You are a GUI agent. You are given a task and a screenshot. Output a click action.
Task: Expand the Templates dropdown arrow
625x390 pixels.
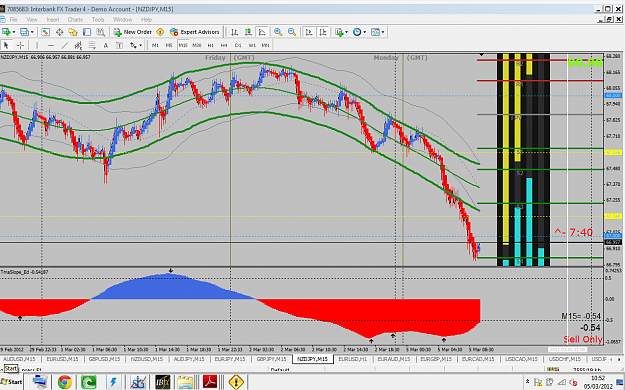[x=383, y=32]
